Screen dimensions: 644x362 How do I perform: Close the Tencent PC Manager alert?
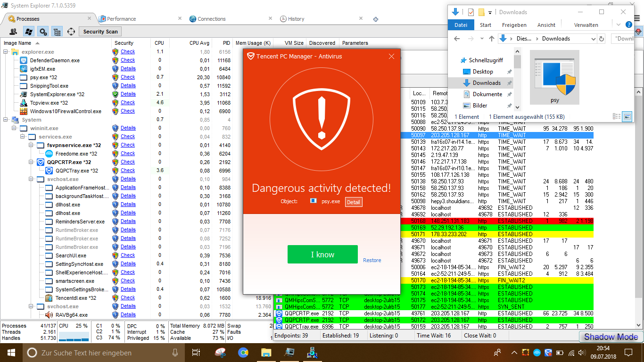[391, 57]
